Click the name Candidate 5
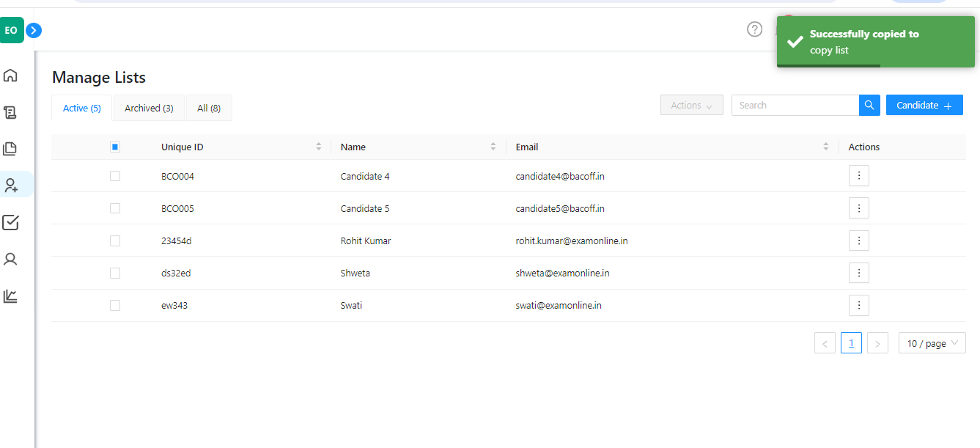 click(x=365, y=208)
